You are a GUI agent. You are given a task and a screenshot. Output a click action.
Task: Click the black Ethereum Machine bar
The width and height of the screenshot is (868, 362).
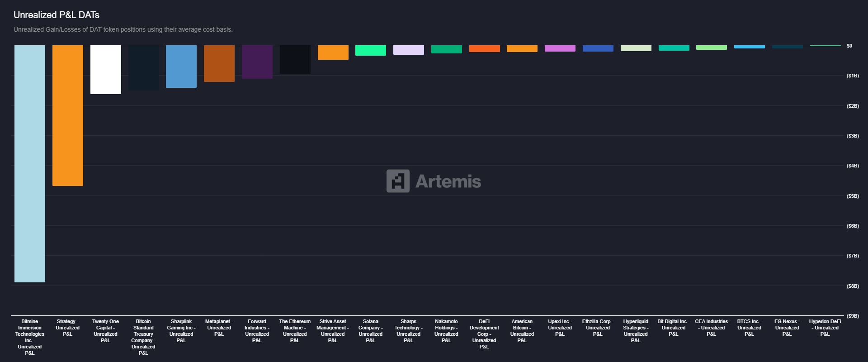295,59
